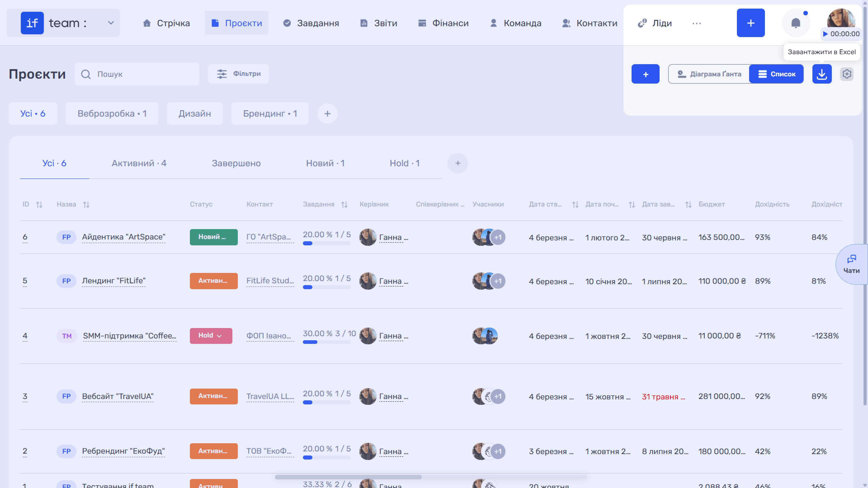
Task: Click TravelUA 20.00 % 1 / 5 progress bar
Action: (326, 402)
